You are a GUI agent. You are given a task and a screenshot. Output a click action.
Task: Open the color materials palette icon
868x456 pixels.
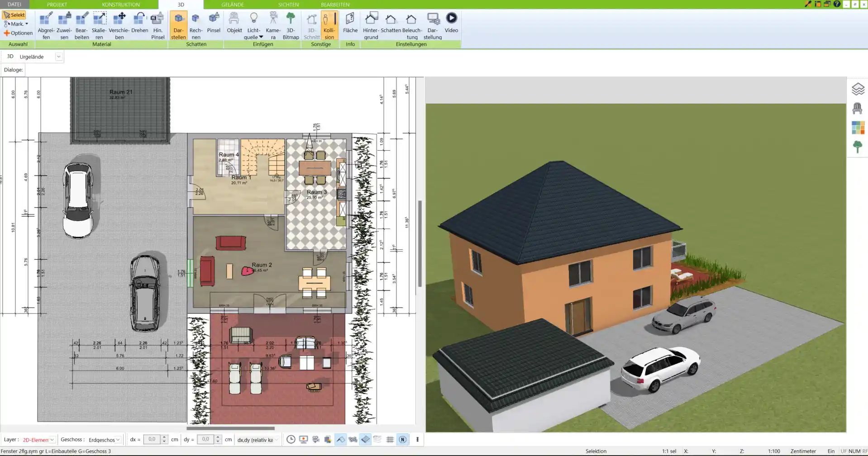tap(858, 128)
